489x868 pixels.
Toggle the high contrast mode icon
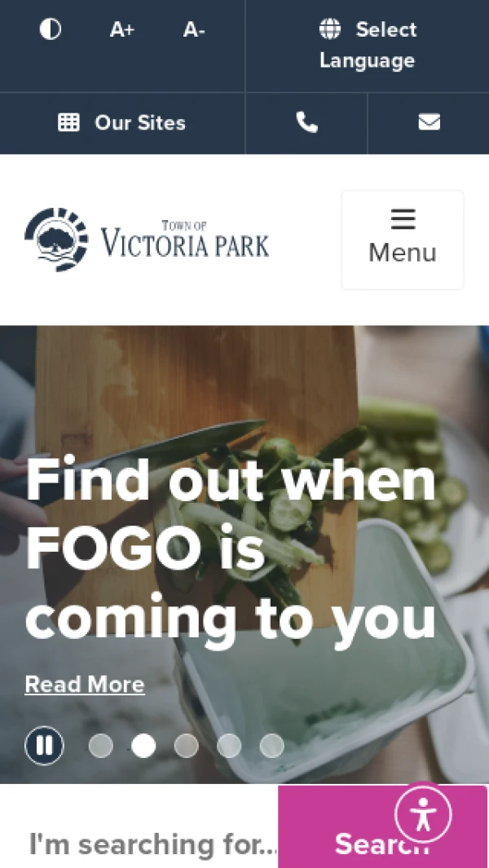(51, 29)
